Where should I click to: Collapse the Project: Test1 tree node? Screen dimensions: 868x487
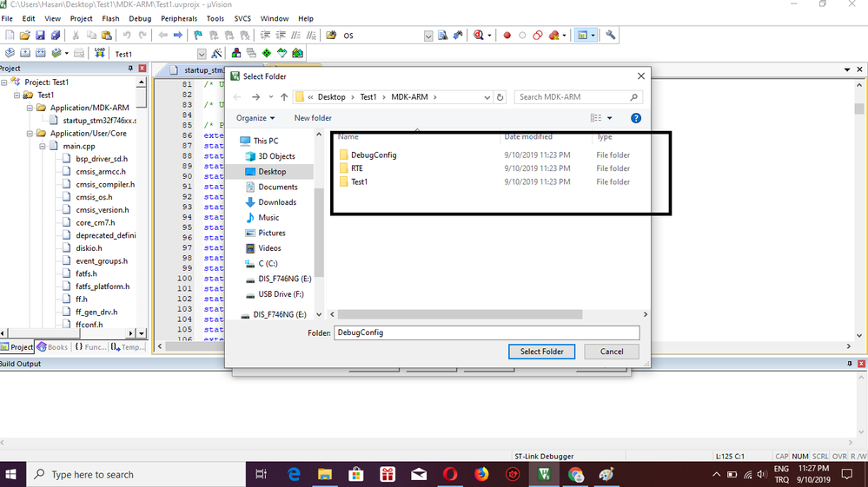coord(3,82)
